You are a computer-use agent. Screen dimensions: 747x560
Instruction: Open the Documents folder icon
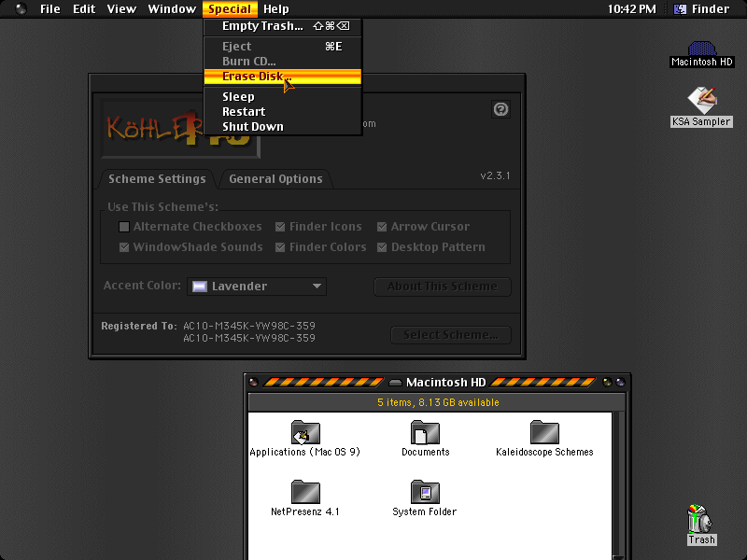425,432
